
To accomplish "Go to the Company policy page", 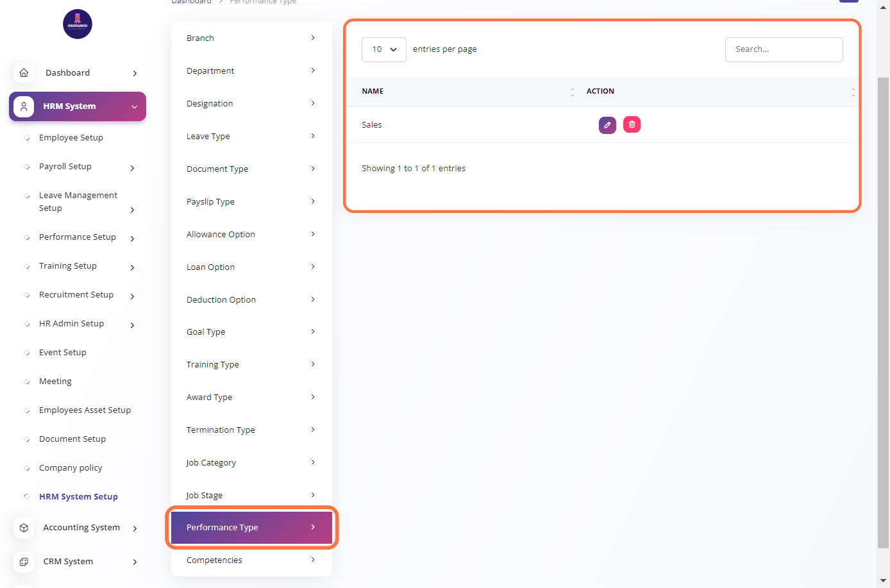I will pyautogui.click(x=71, y=468).
